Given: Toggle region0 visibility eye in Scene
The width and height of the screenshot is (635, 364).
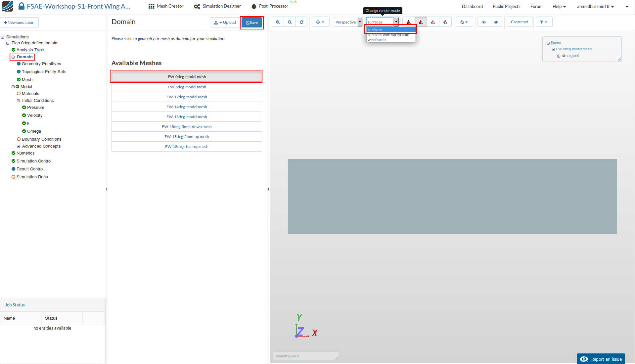Looking at the screenshot, I should (x=564, y=56).
